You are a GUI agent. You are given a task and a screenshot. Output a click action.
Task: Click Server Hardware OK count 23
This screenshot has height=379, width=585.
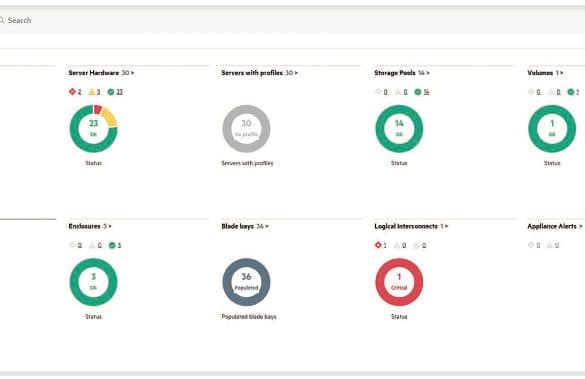(119, 92)
